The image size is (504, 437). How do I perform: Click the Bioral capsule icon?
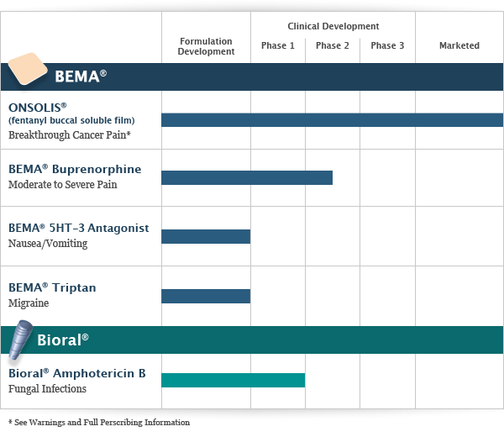click(x=21, y=340)
